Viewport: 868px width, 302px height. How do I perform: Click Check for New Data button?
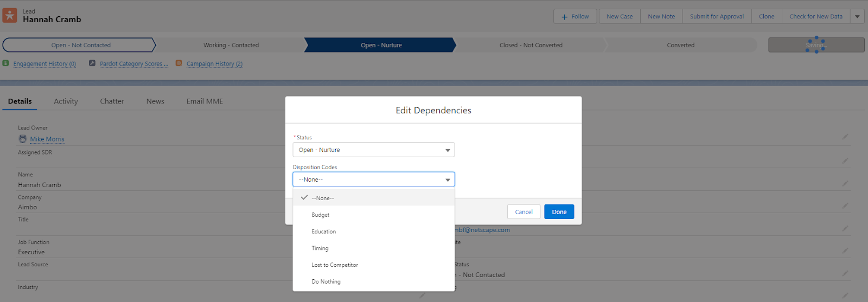click(x=816, y=16)
